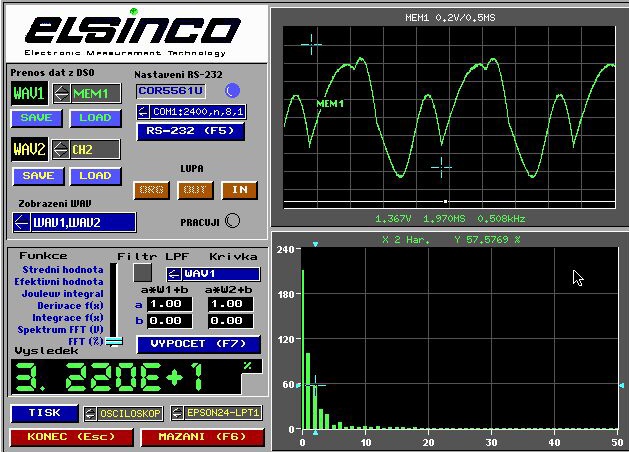Viewport: 629px width, 452px height.
Task: Open the Krivka WAV1 dropdown
Action: coord(221,274)
